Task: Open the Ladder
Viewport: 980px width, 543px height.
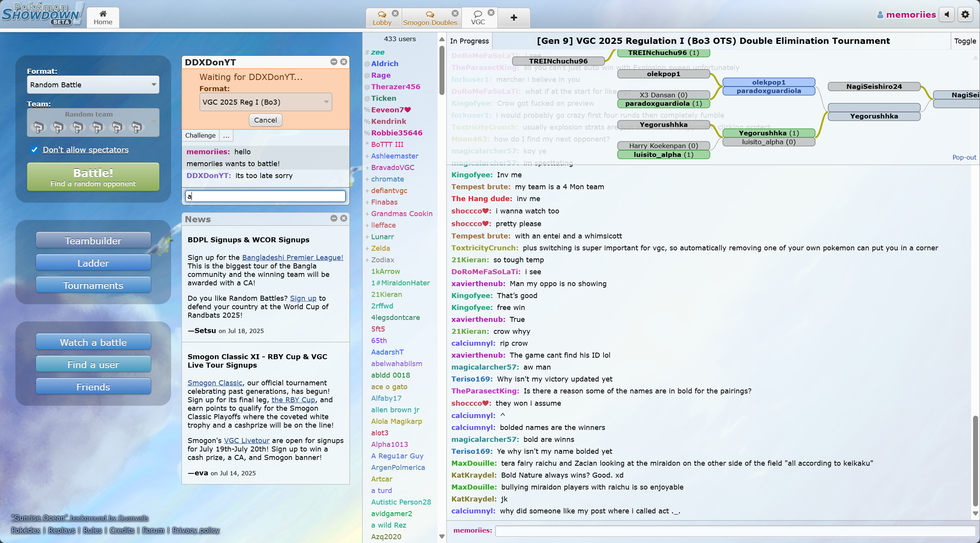Action: click(93, 263)
